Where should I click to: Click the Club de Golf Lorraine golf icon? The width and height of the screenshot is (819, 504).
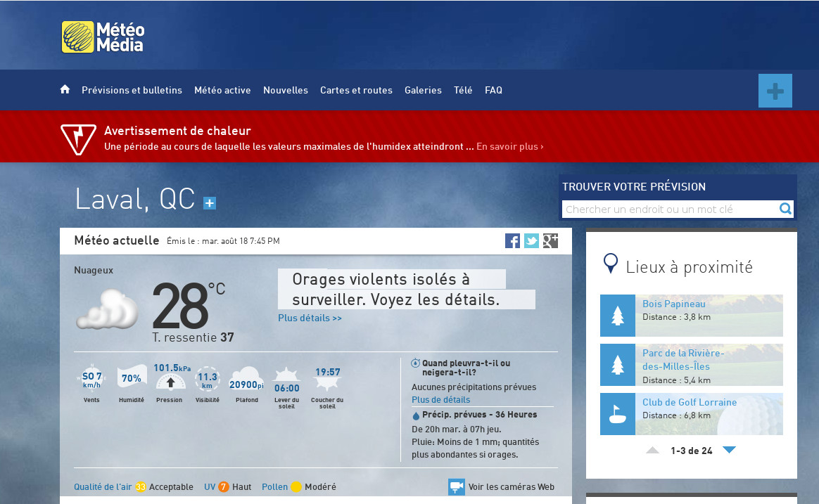[617, 414]
